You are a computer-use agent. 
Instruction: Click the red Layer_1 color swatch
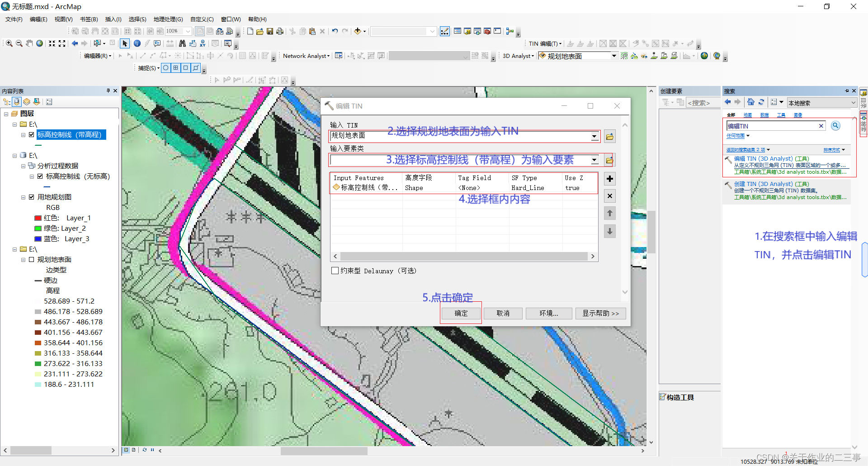click(38, 218)
